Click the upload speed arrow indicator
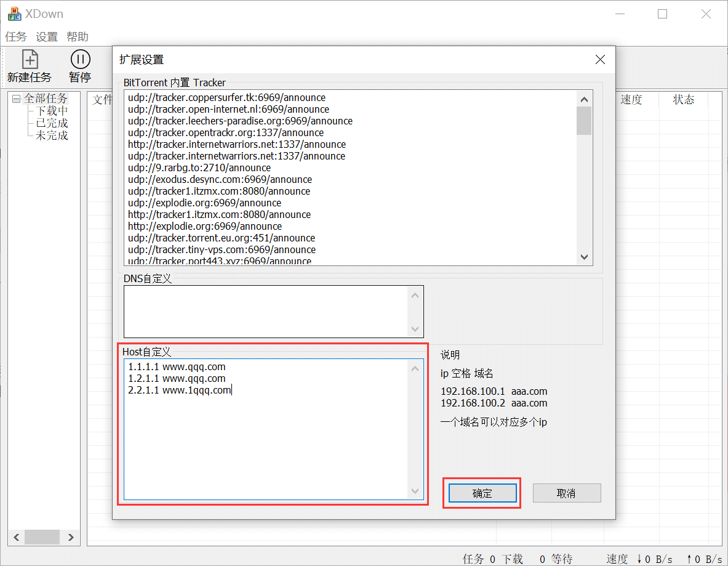728x566 pixels. point(689,559)
